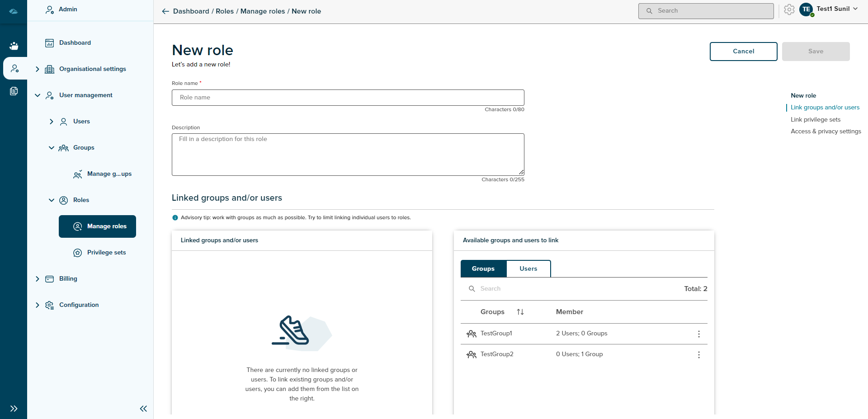Click the Users person icon
The width and height of the screenshot is (868, 419).
[x=64, y=122]
